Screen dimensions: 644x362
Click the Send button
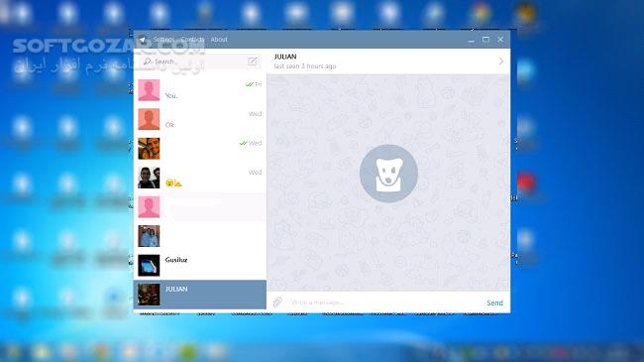tap(494, 302)
